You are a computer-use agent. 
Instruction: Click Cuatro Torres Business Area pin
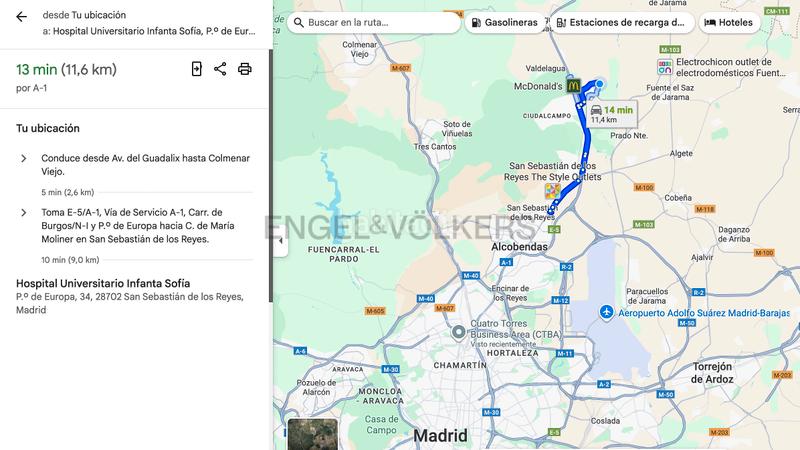pos(459,333)
